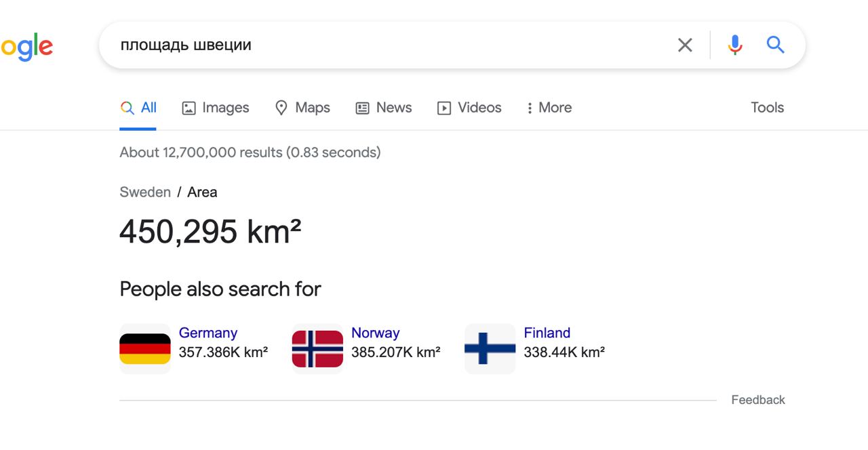Open the Germany link
The image size is (868, 450).
click(x=208, y=333)
